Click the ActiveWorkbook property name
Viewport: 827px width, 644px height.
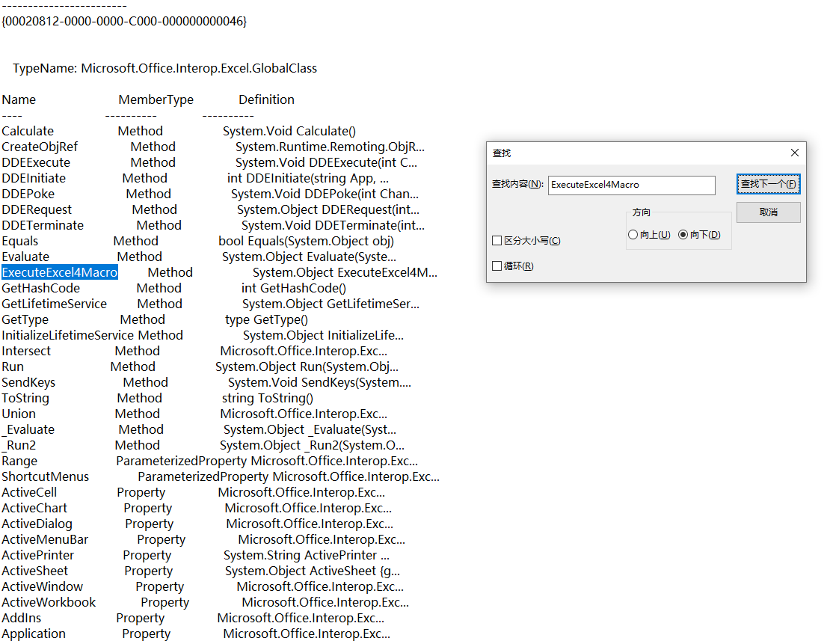click(49, 602)
